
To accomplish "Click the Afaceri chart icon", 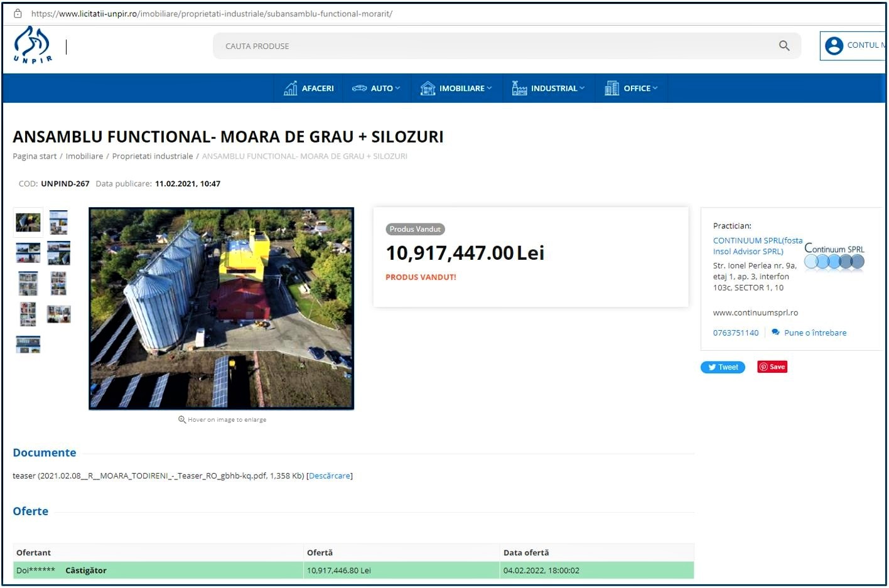I will 290,88.
